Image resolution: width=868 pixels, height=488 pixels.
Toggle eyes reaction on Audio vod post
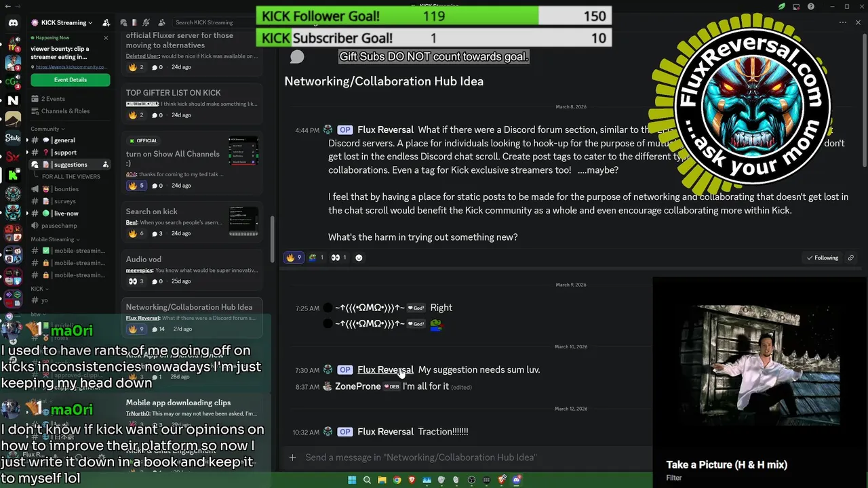(x=136, y=281)
